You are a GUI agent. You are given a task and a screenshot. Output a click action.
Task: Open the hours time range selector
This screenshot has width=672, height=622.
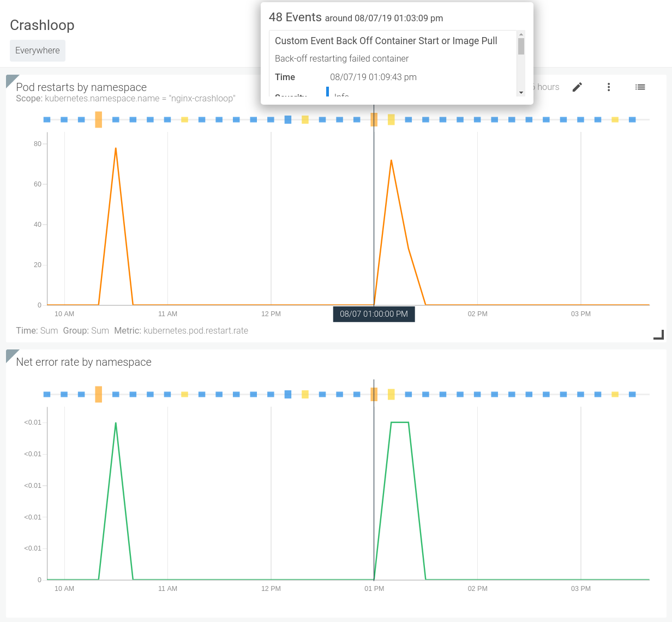[545, 87]
